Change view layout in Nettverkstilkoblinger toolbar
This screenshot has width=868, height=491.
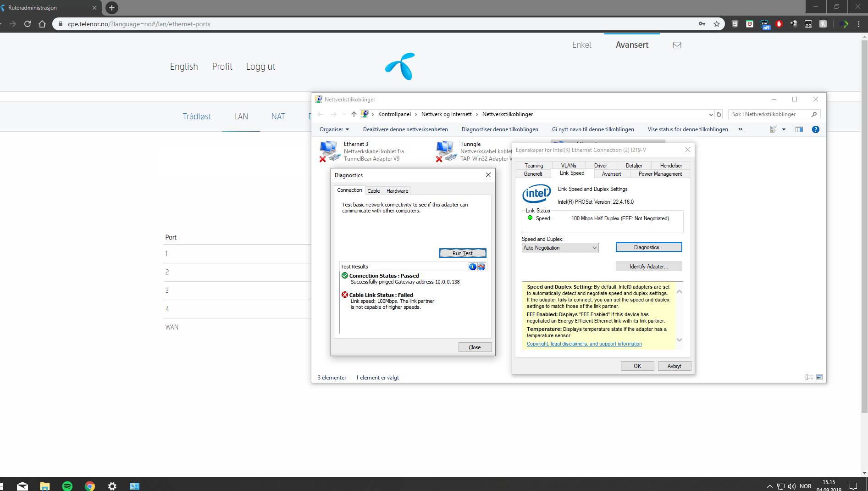coord(774,129)
